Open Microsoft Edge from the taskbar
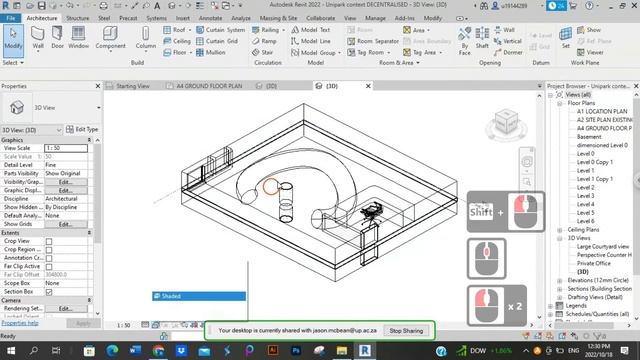640x360 pixels. tap(112, 351)
